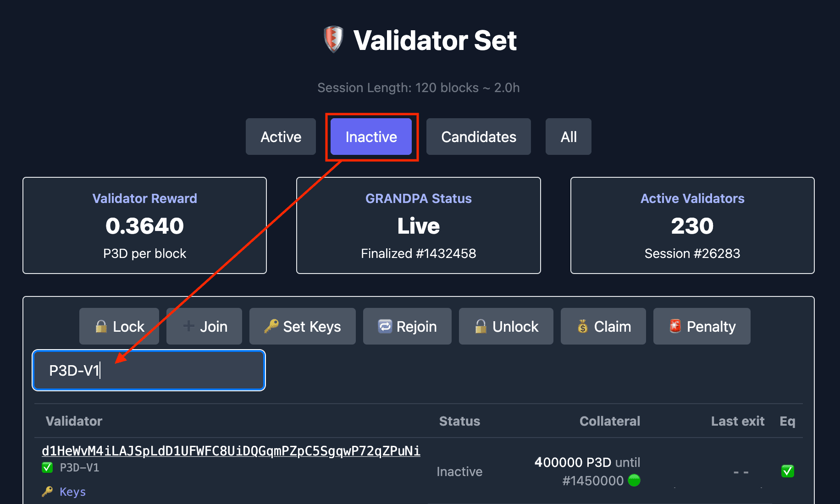
Task: Select the lock icon on the Lock button
Action: click(101, 326)
